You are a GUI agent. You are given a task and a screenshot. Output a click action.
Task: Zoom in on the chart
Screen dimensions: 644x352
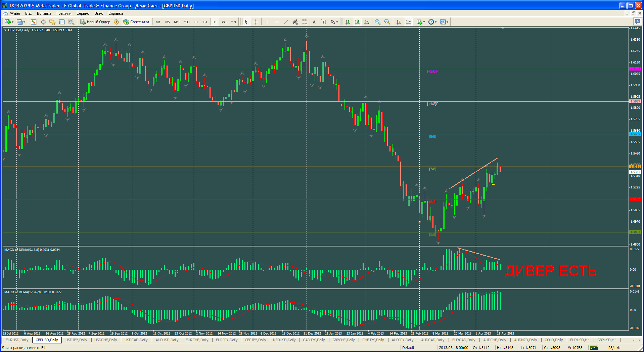[x=378, y=22]
